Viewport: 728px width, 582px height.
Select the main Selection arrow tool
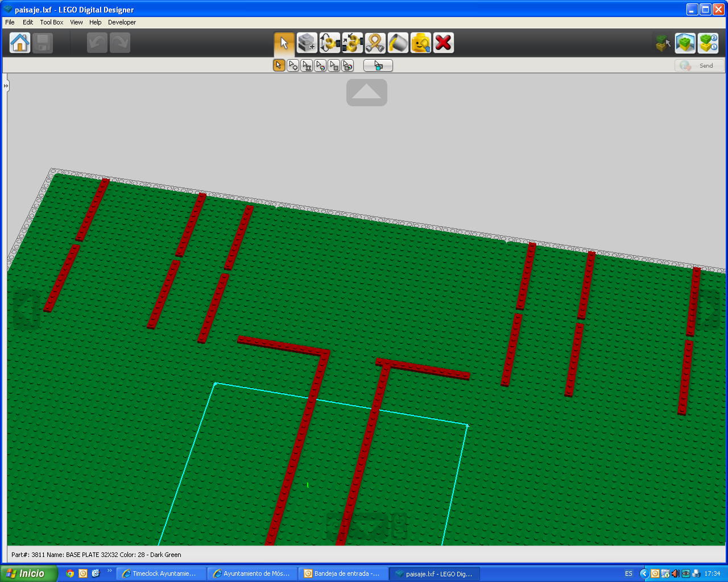284,43
